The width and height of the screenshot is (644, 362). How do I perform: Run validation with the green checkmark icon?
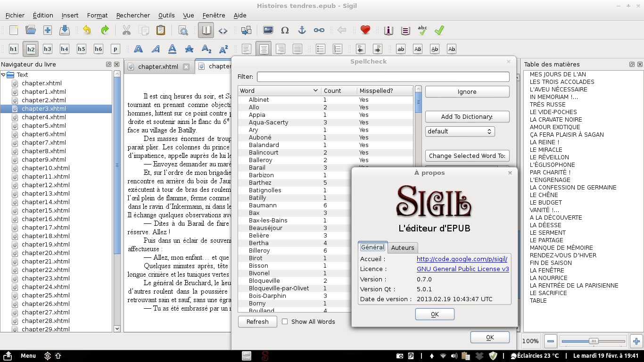coord(439,30)
